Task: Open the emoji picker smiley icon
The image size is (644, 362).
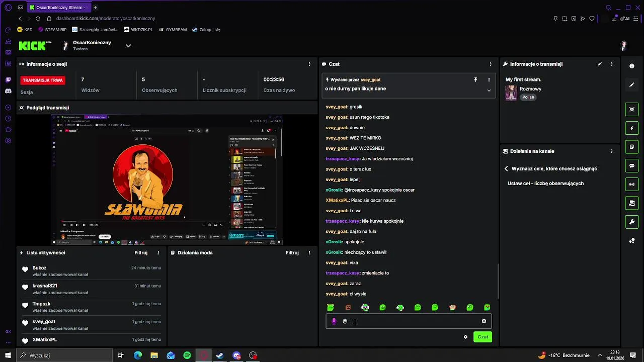Action: (x=484, y=321)
